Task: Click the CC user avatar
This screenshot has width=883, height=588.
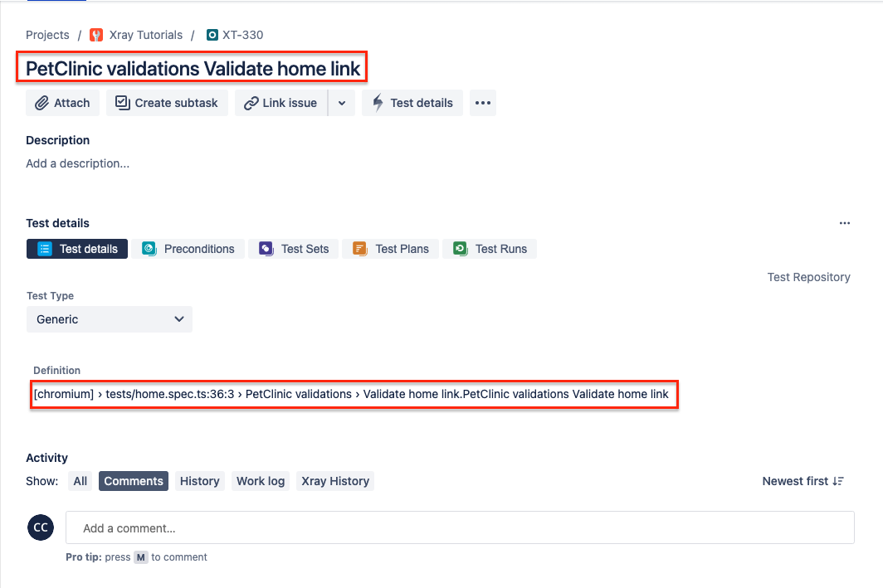Action: [41, 527]
